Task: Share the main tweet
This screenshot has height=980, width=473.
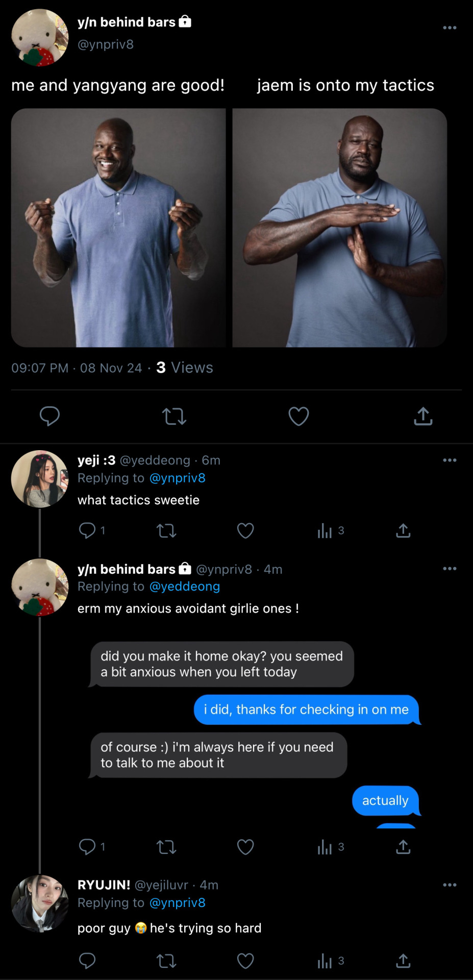Action: 423,416
